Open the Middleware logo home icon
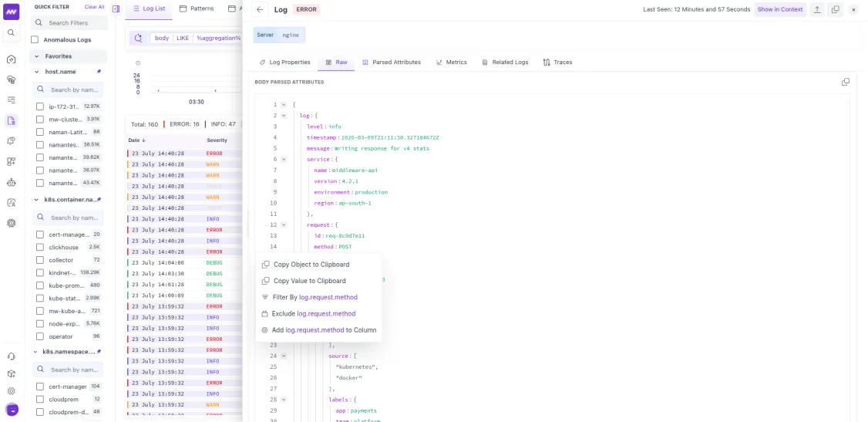 click(11, 12)
